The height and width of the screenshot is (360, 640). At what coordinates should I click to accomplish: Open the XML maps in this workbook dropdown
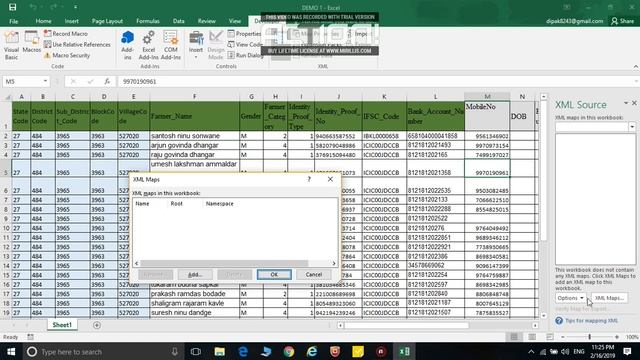click(632, 127)
